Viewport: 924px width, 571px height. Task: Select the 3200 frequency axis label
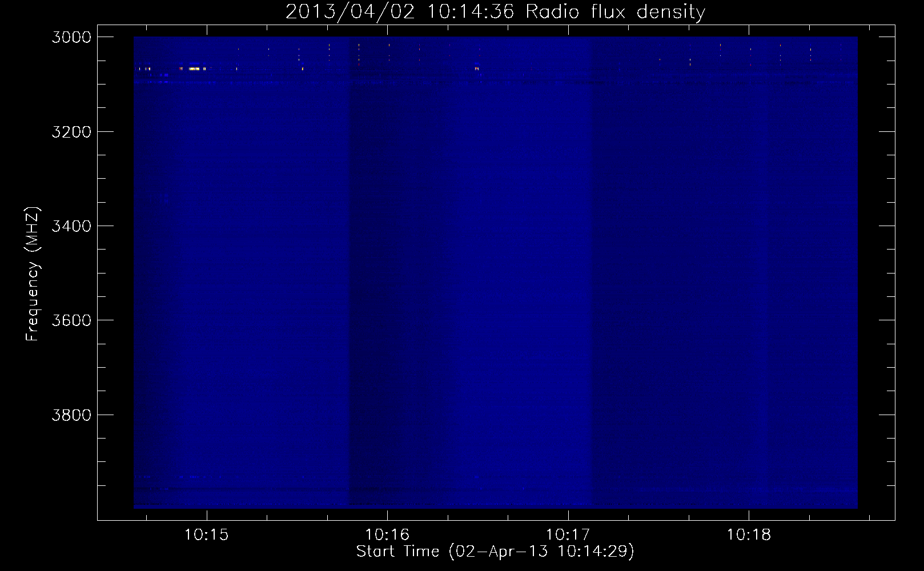click(71, 132)
